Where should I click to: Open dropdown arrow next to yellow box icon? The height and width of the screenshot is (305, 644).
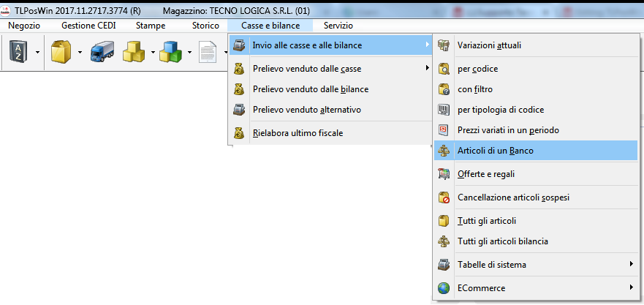[79, 53]
